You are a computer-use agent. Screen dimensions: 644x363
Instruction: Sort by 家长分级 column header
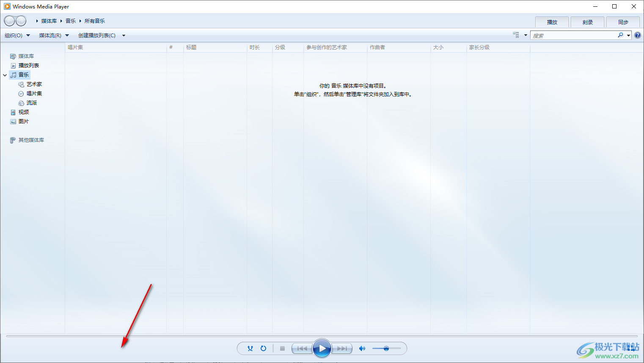click(x=498, y=47)
